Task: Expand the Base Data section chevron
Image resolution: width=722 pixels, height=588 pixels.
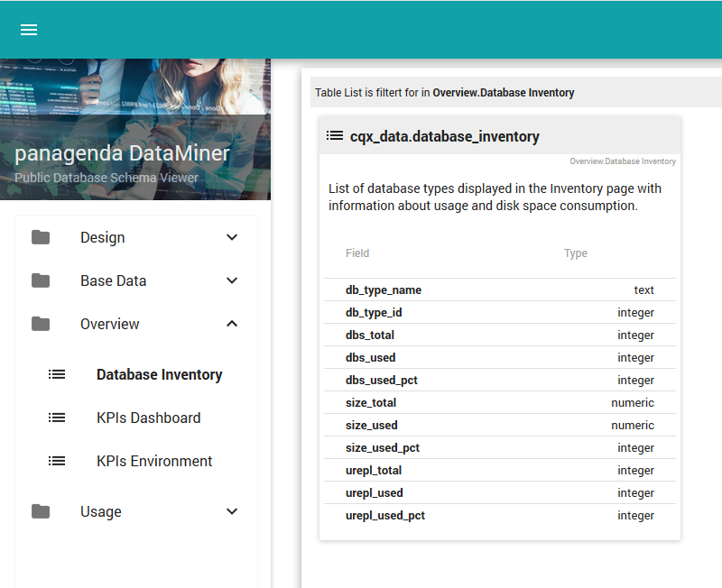Action: coord(232,280)
